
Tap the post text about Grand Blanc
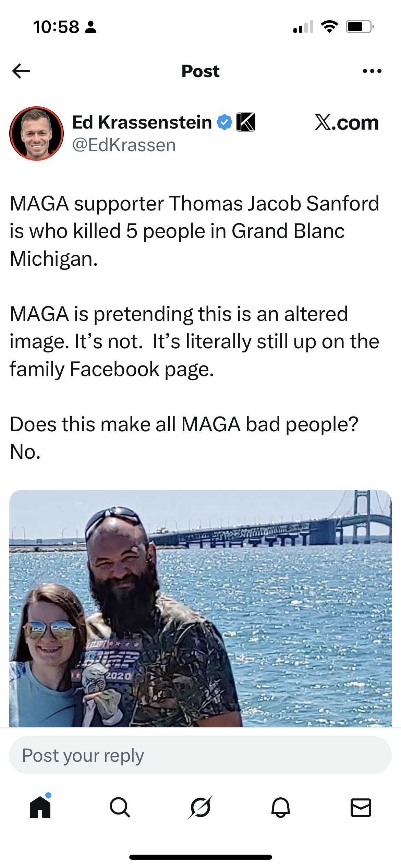point(194,231)
